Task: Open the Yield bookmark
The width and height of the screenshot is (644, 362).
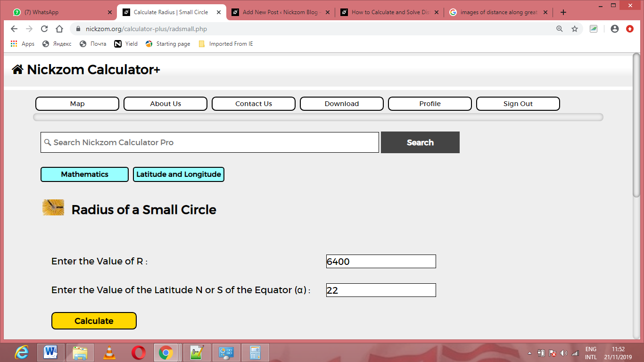Action: [126, 44]
